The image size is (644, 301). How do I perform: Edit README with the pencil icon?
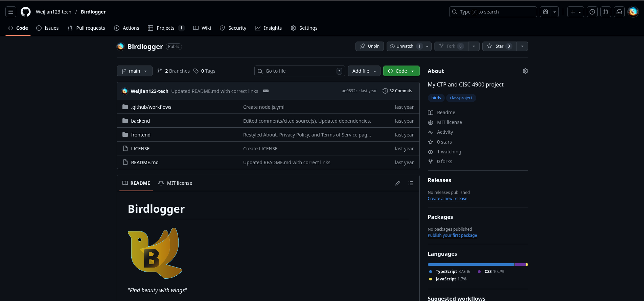[398, 183]
